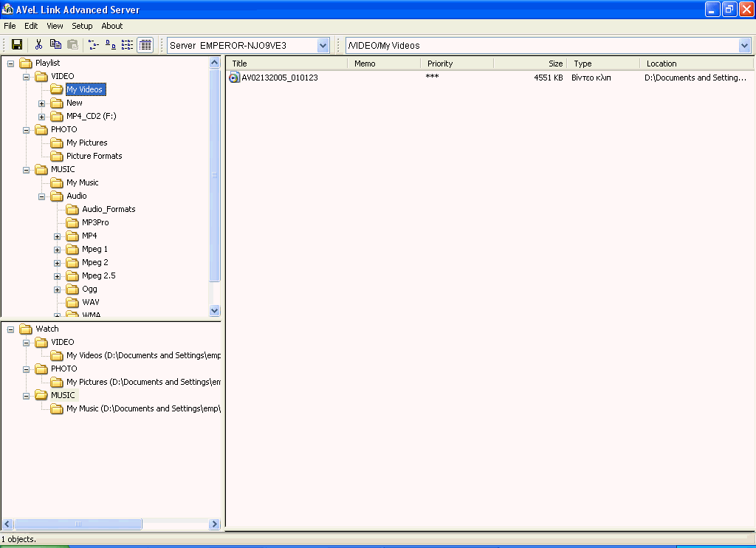Click the Picture Formats folder icon
The height and width of the screenshot is (548, 756).
click(57, 157)
